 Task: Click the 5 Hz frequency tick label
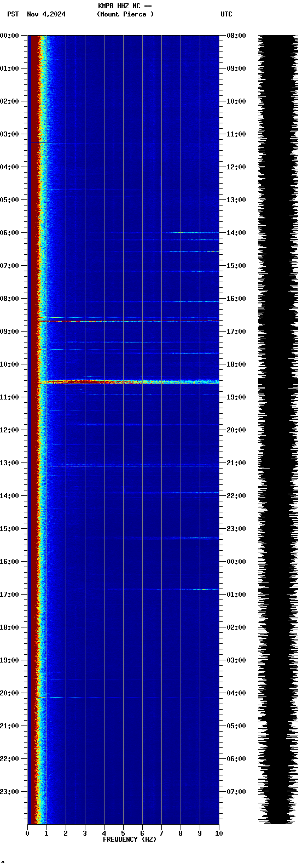coord(123,834)
